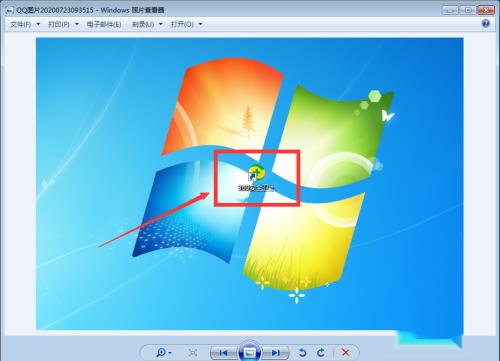
Task: Go to the next picture
Action: (276, 353)
